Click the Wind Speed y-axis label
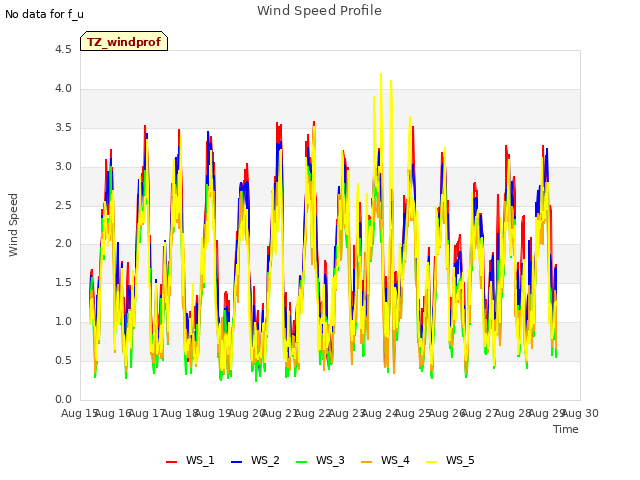This screenshot has width=640, height=480. (13, 225)
